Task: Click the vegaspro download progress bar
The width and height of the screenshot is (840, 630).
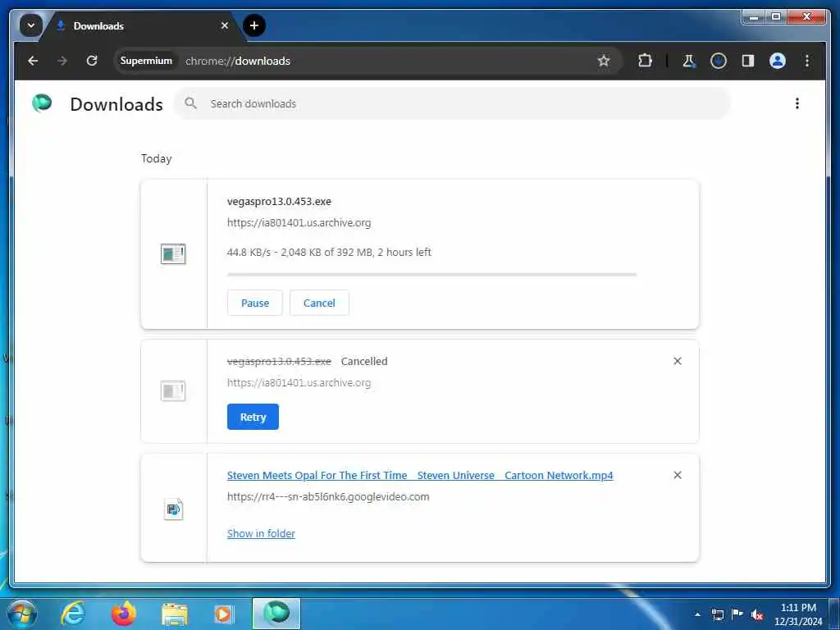Action: tap(431, 274)
